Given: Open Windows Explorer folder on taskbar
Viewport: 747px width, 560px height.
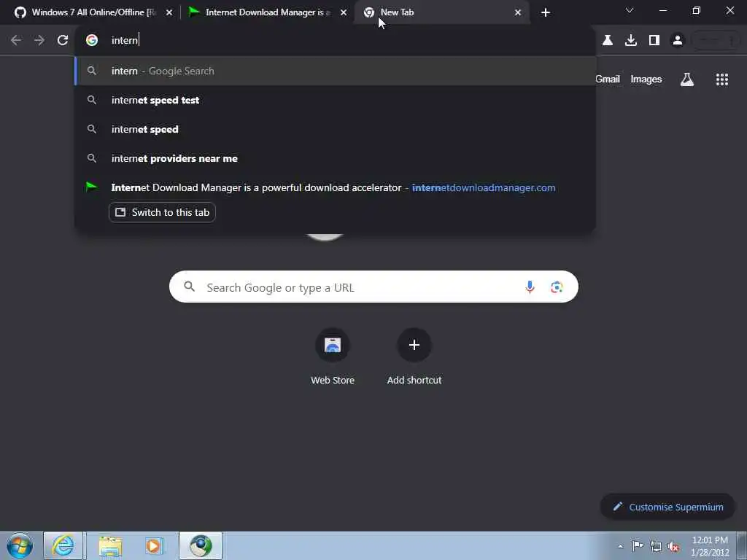Looking at the screenshot, I should point(111,545).
